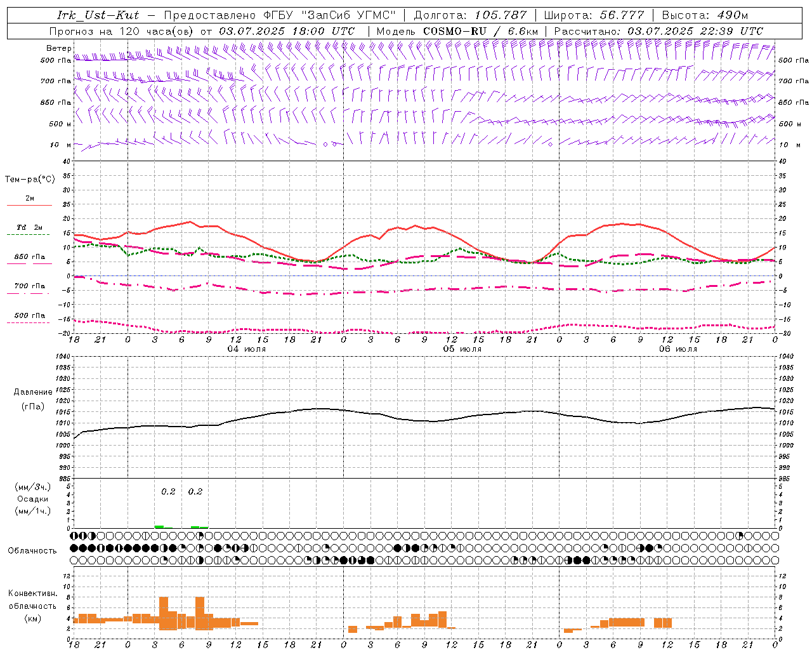This screenshot has width=812, height=650.
Task: Click the "(гПа)" unit label under "Давление"
Action: tap(33, 407)
